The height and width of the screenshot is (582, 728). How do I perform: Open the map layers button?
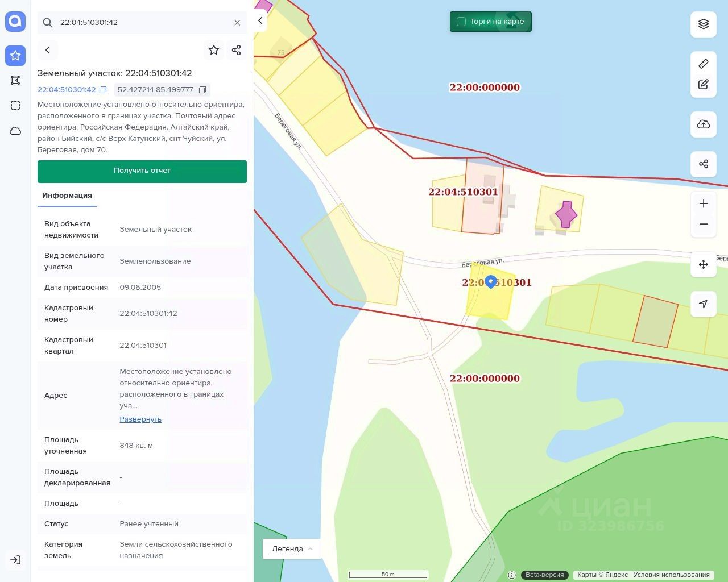point(704,24)
